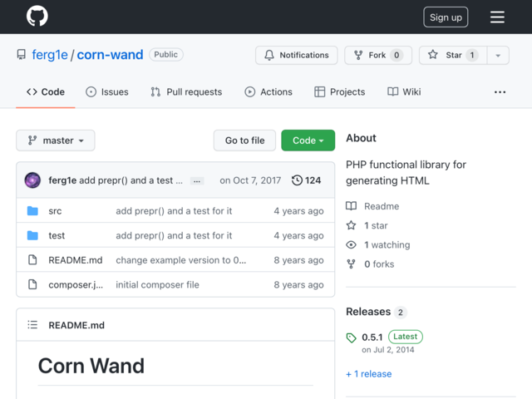Image resolution: width=532 pixels, height=399 pixels.
Task: Open release 0.5.1
Action: click(x=372, y=337)
